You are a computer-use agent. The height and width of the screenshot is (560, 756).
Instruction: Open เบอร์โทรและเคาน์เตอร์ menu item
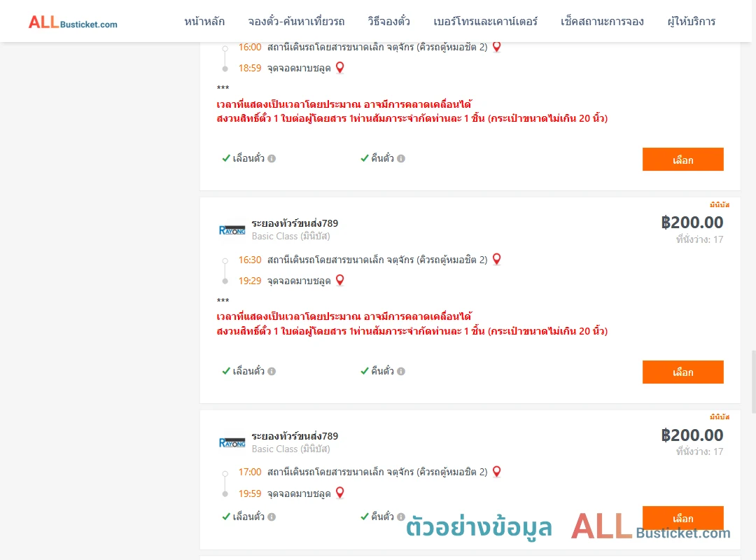[x=485, y=22]
